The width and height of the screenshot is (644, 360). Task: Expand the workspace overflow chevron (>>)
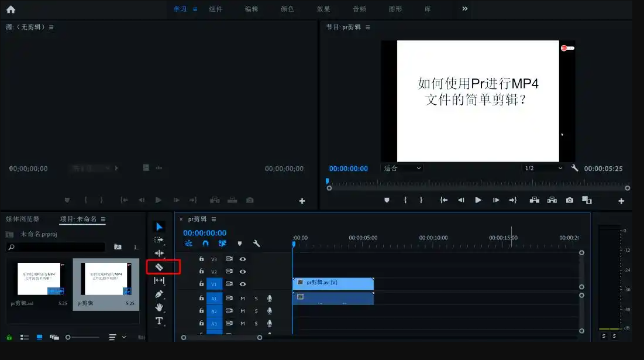tap(465, 9)
